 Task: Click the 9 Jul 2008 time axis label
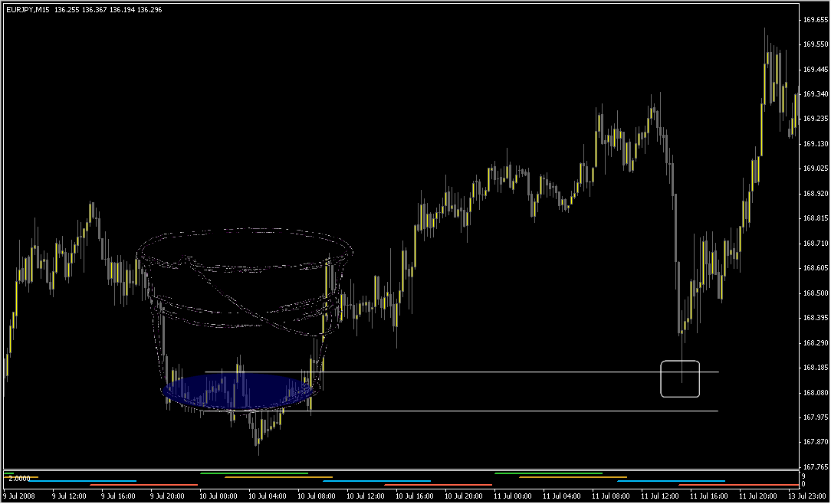coord(18,496)
